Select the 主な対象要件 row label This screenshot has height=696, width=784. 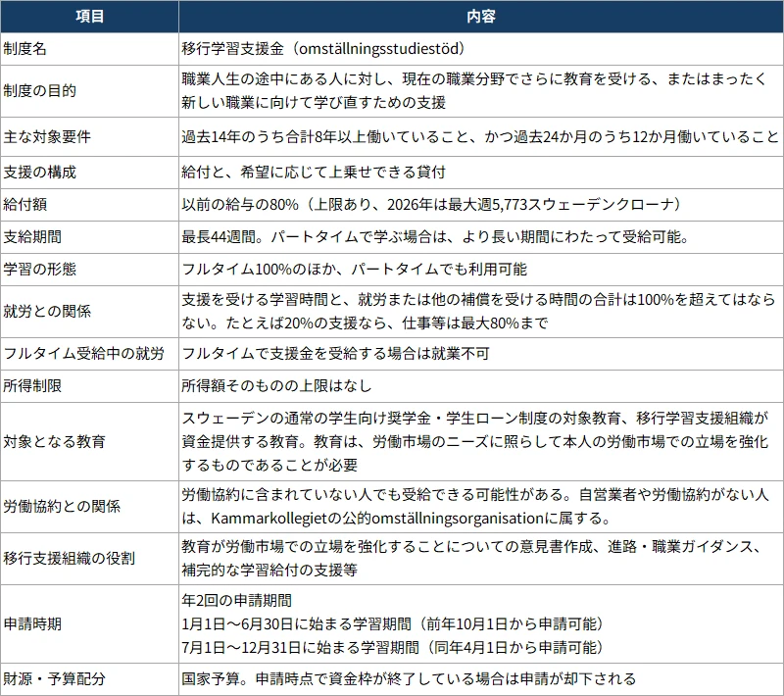[x=89, y=136]
